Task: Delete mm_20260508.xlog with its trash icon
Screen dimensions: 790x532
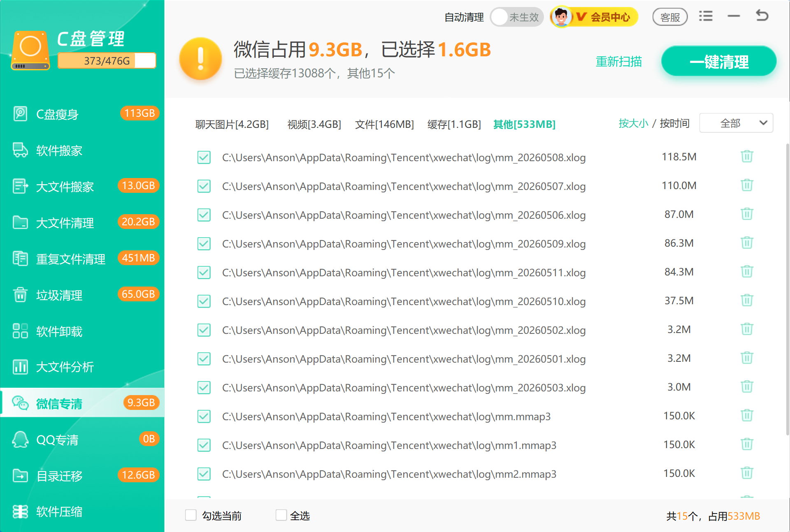Action: tap(747, 157)
